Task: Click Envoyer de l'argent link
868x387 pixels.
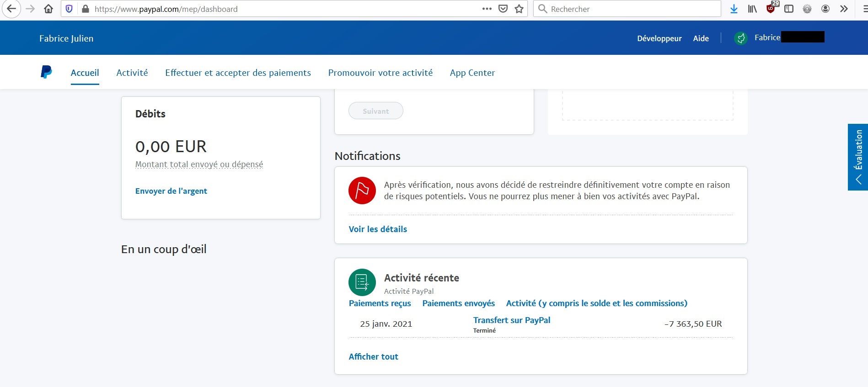Action: click(171, 191)
